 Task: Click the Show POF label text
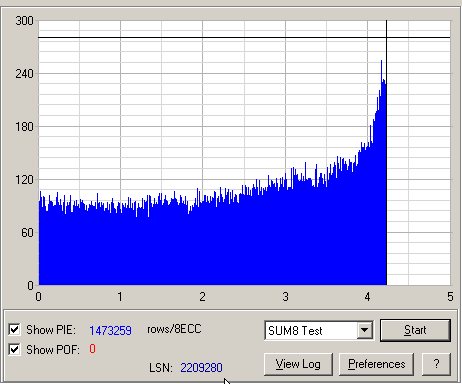pyautogui.click(x=53, y=350)
